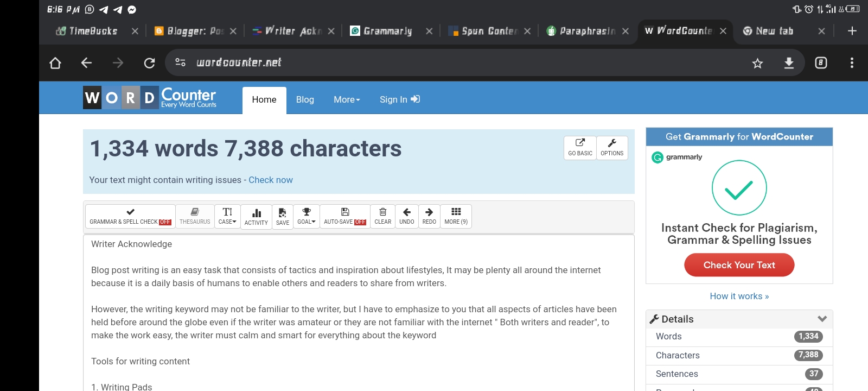
Task: Click Sign In in the navigation
Action: pos(400,100)
